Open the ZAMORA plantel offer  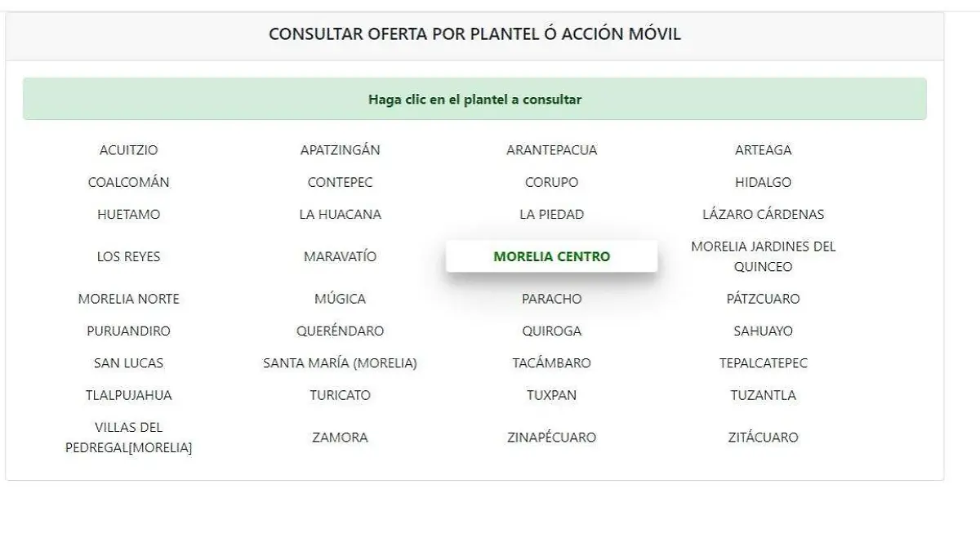coord(341,437)
